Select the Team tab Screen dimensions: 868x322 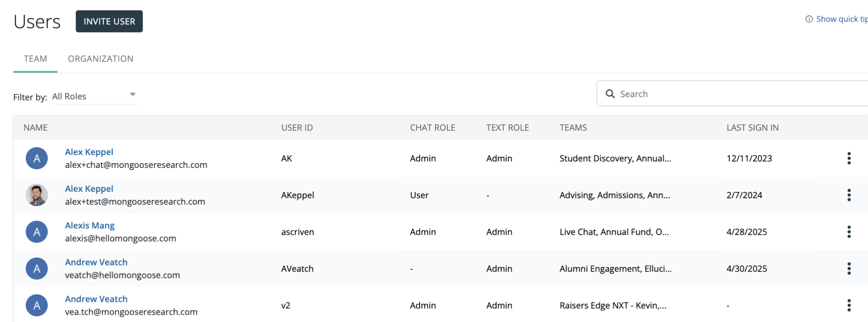click(x=35, y=59)
